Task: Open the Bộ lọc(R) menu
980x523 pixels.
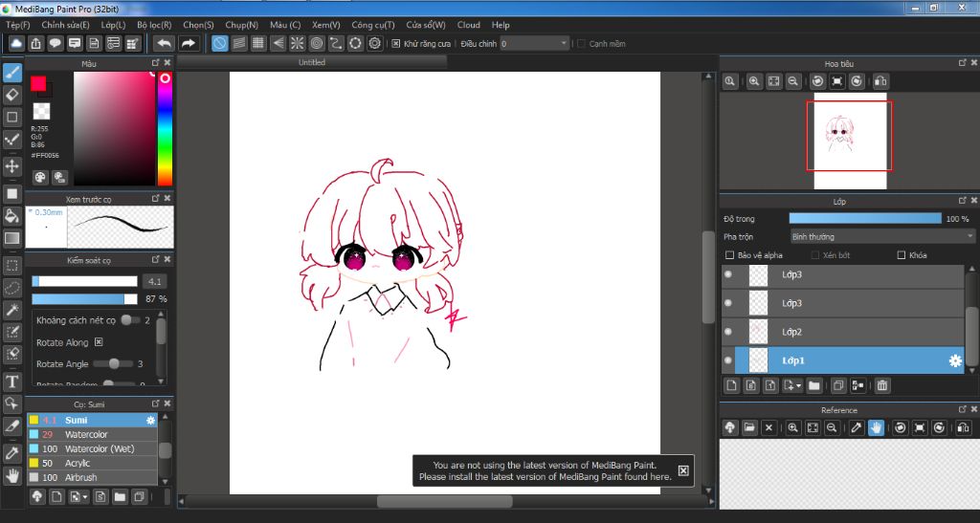Action: pos(154,25)
